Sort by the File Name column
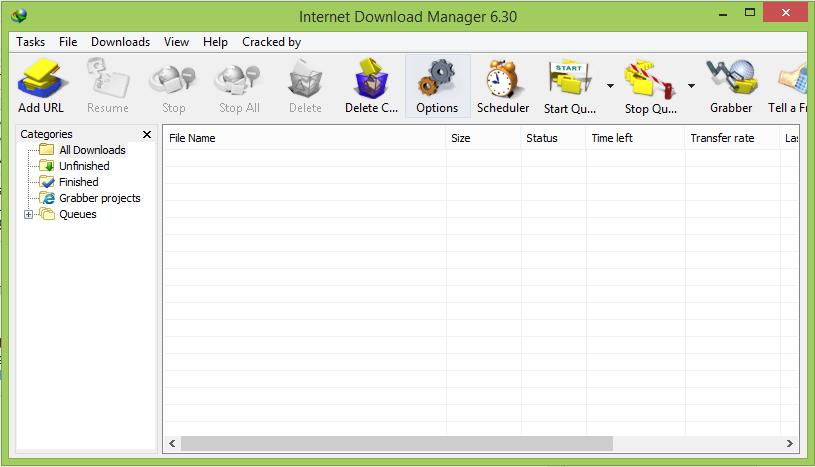The height and width of the screenshot is (467, 815). pyautogui.click(x=305, y=138)
